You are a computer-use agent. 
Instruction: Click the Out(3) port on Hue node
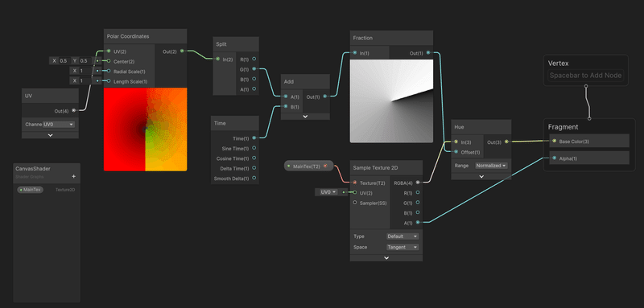[506, 142]
